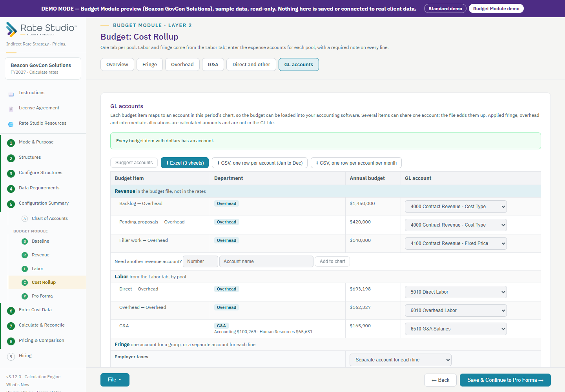The width and height of the screenshot is (565, 392).
Task: Download CSV one row per account (Jan to Dec)
Action: [x=260, y=163]
